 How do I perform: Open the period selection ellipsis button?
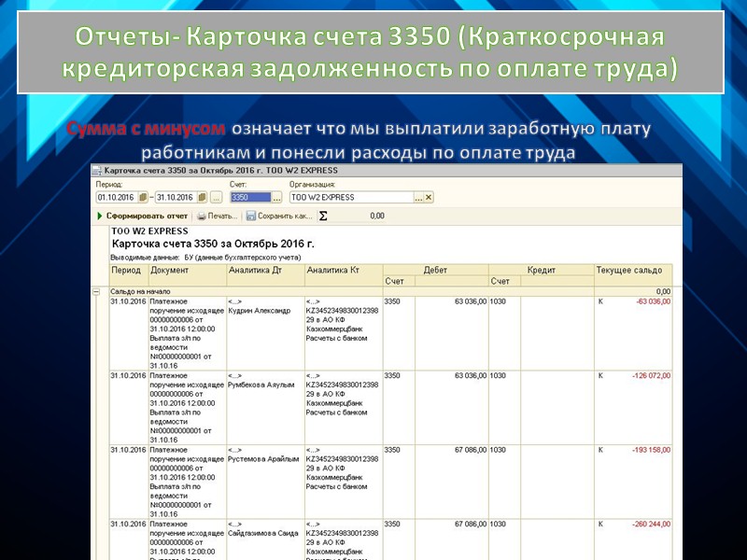217,197
